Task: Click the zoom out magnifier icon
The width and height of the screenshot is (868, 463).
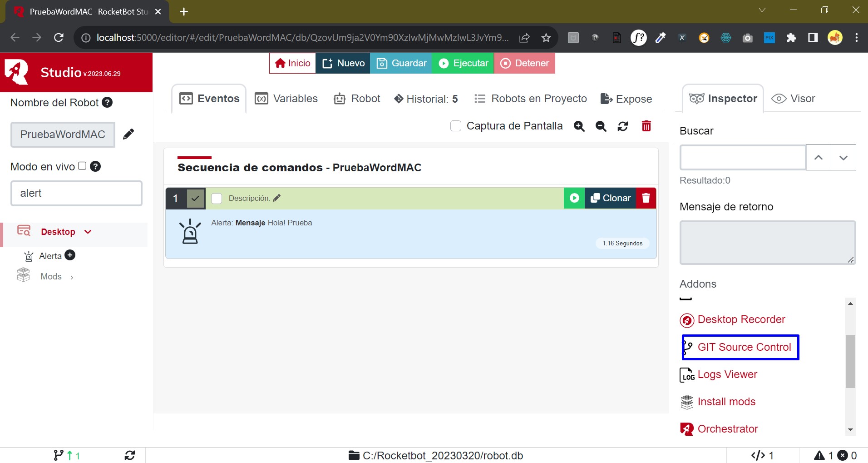Action: 601,126
